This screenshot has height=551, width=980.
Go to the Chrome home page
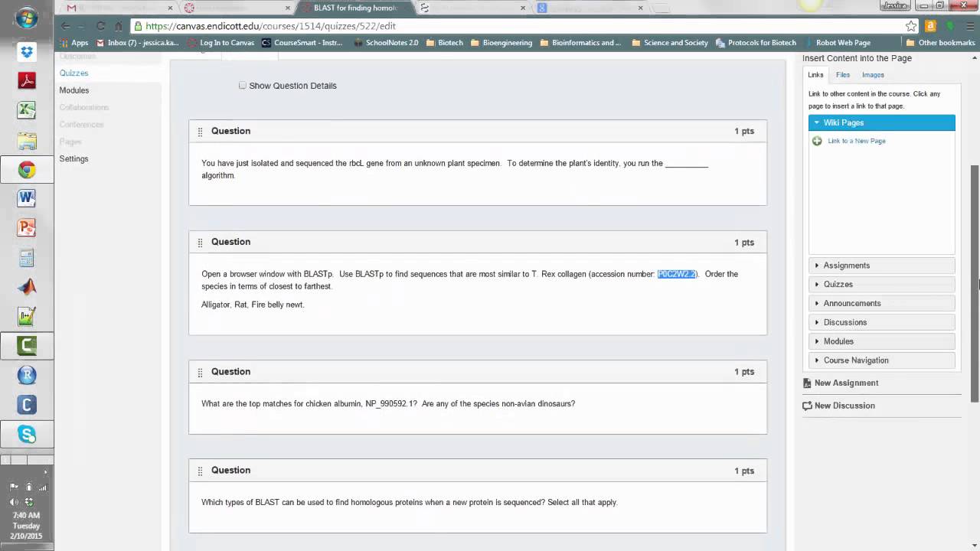(119, 26)
